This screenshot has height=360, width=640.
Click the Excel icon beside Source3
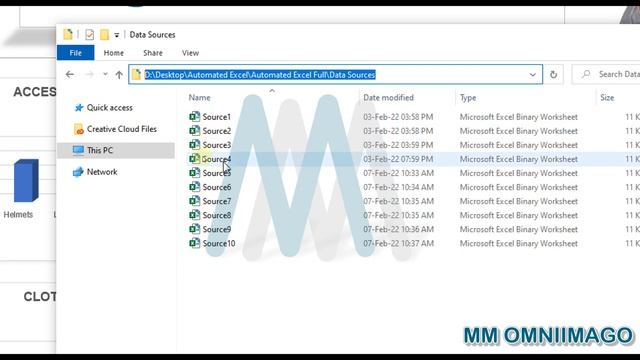[x=194, y=144]
